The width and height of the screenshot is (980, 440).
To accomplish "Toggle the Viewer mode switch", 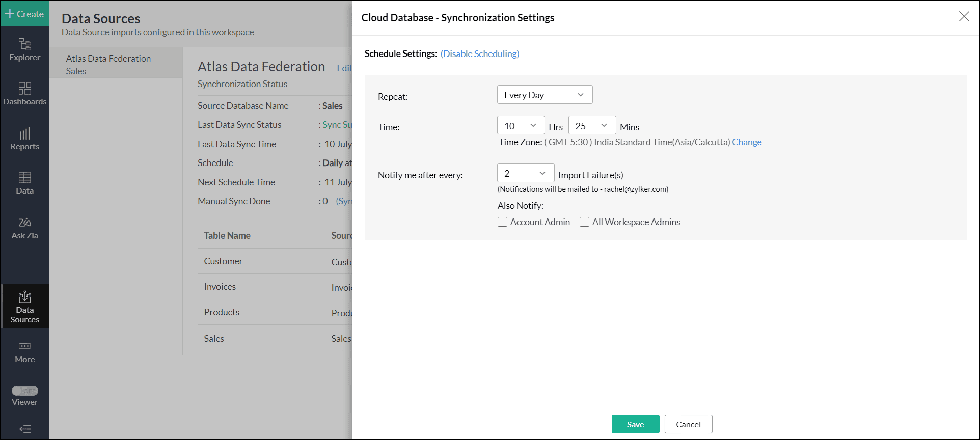I will pos(25,391).
